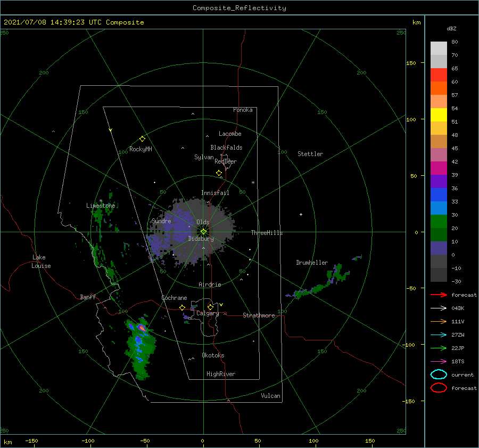Select the Blackfalds label

(x=226, y=148)
